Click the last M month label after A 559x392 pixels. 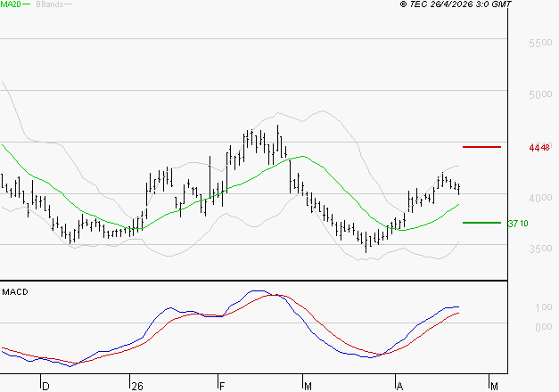[x=494, y=387]
